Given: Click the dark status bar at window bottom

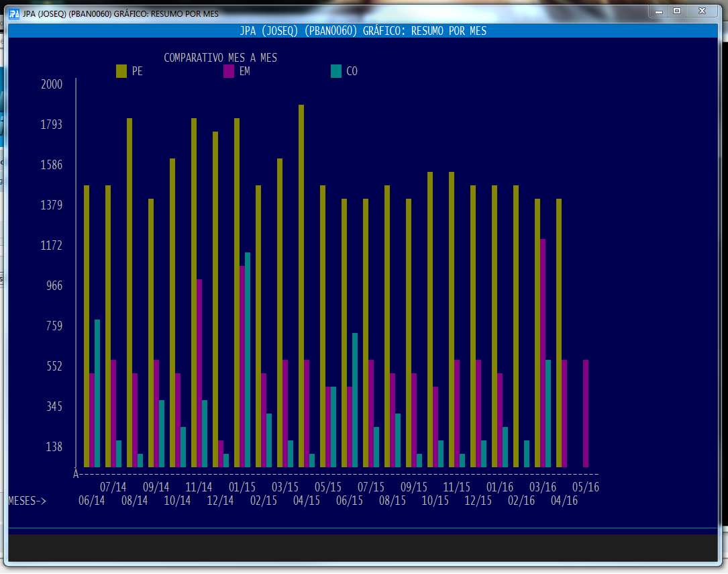Looking at the screenshot, I should (x=362, y=547).
